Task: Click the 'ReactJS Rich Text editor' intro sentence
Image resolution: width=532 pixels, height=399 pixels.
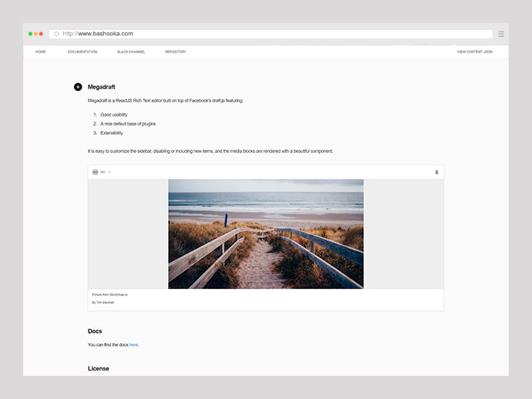Action: 166,101
